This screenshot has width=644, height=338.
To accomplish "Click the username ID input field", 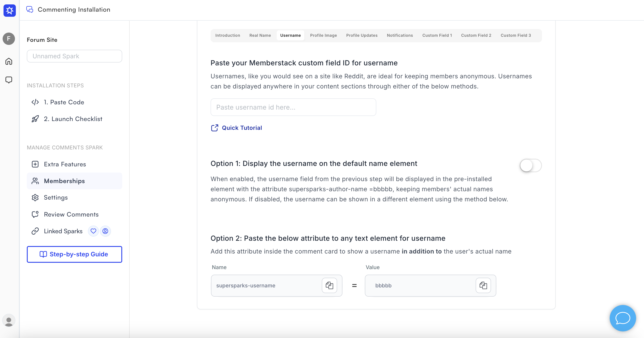I will [293, 107].
